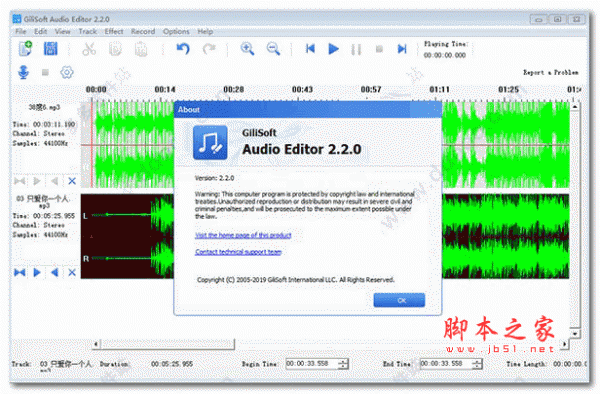Image resolution: width=600 pixels, height=394 pixels.
Task: Click the About dialog music note icon
Action: coord(210,142)
